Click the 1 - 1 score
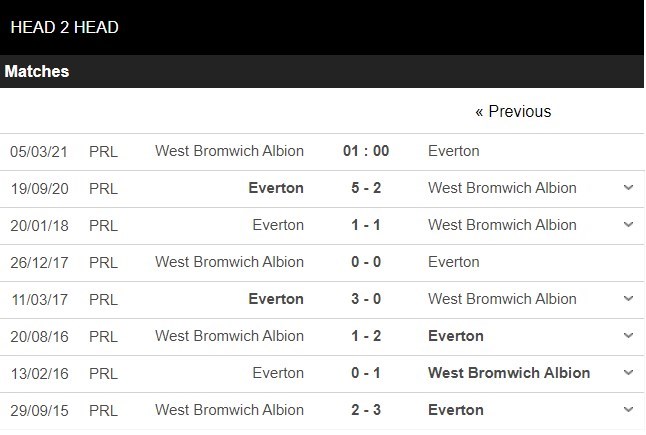The height and width of the screenshot is (435, 646). [365, 225]
